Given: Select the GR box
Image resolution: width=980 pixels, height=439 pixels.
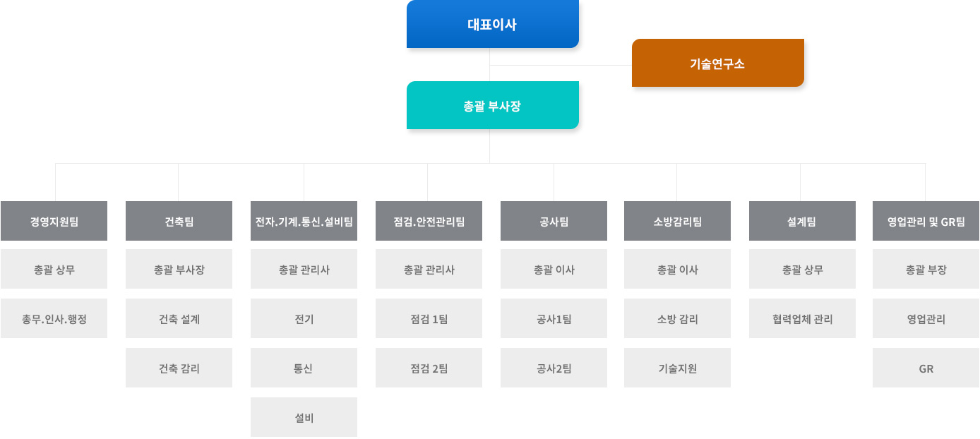Looking at the screenshot, I should (926, 368).
